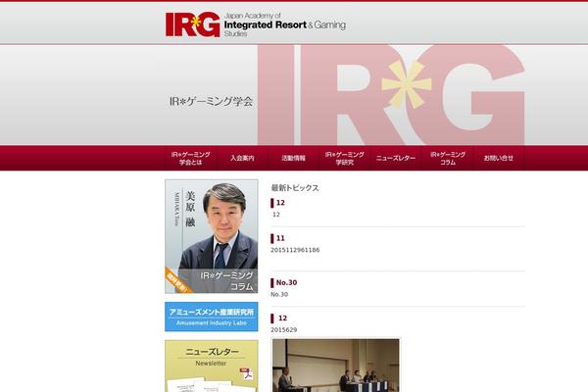Click the 2015112961186 text
The height and width of the screenshot is (392, 588).
(295, 250)
